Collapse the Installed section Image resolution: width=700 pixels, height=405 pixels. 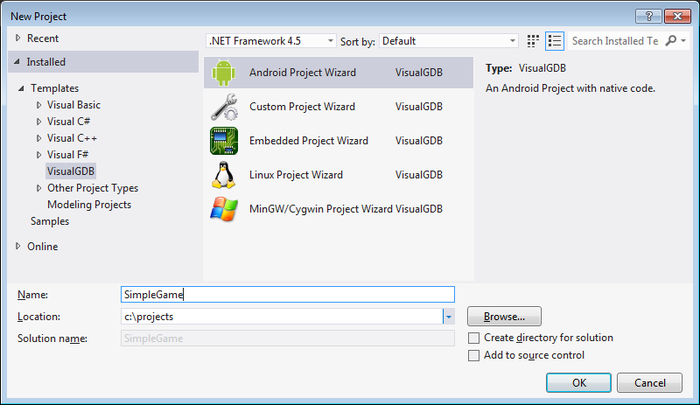pos(17,62)
